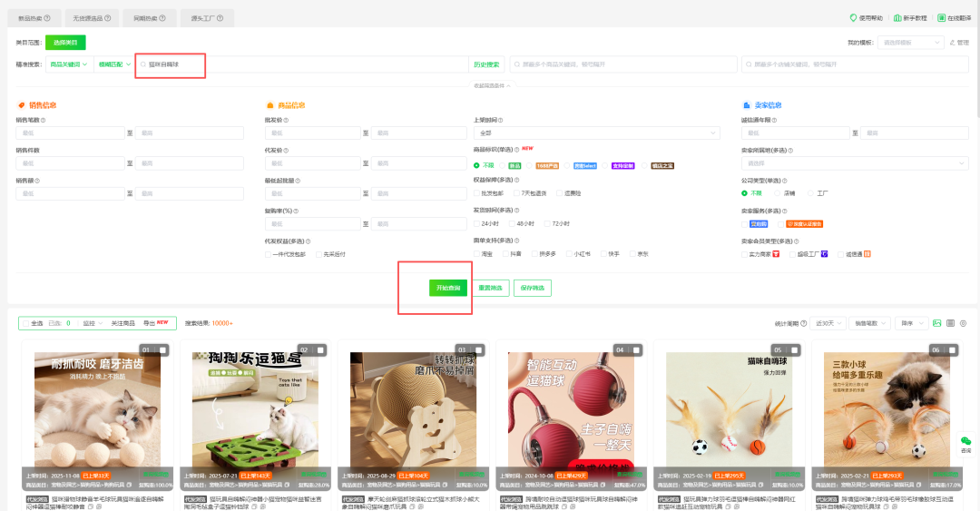Click the info icon beside 代发价
980x511 pixels.
(286, 151)
